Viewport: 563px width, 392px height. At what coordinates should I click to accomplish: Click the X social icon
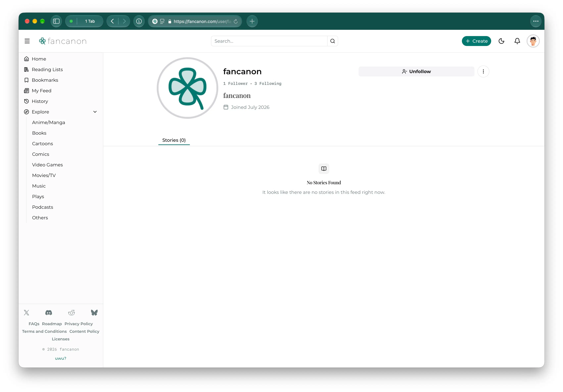26,313
